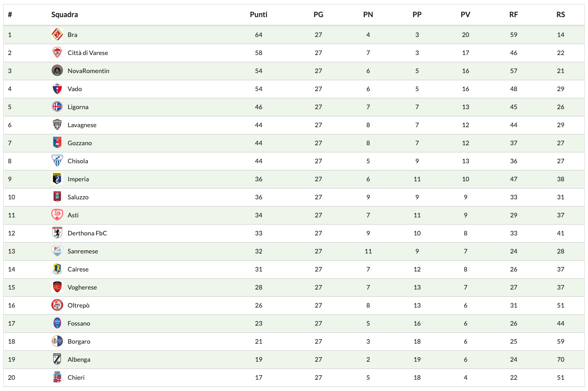The height and width of the screenshot is (391, 588).
Task: Click the PV column header
Action: click(465, 14)
